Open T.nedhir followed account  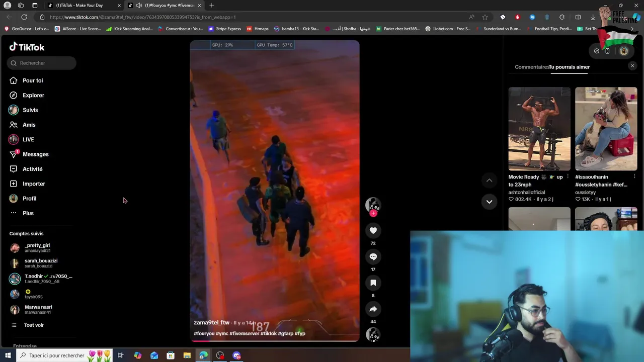[x=41, y=279]
